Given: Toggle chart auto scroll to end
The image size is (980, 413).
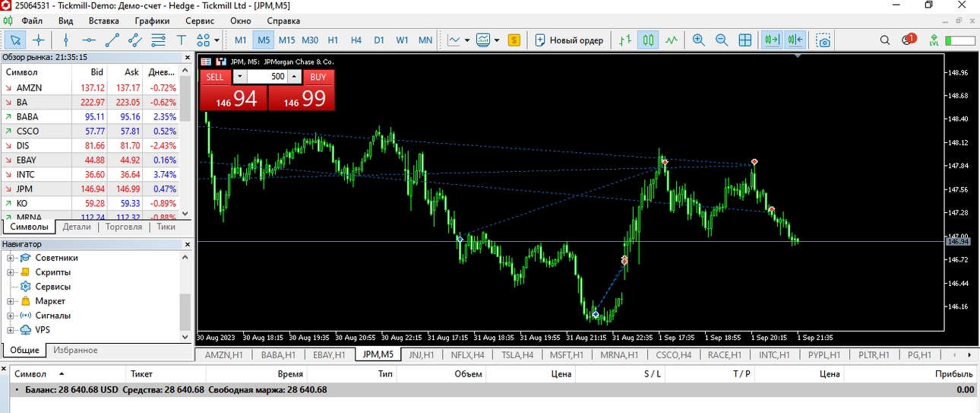Looking at the screenshot, I should pos(773,40).
